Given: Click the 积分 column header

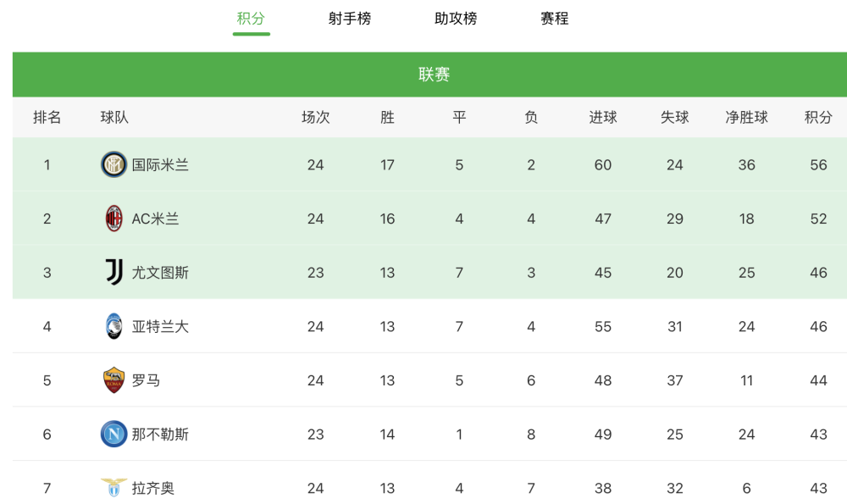Looking at the screenshot, I should (x=818, y=118).
